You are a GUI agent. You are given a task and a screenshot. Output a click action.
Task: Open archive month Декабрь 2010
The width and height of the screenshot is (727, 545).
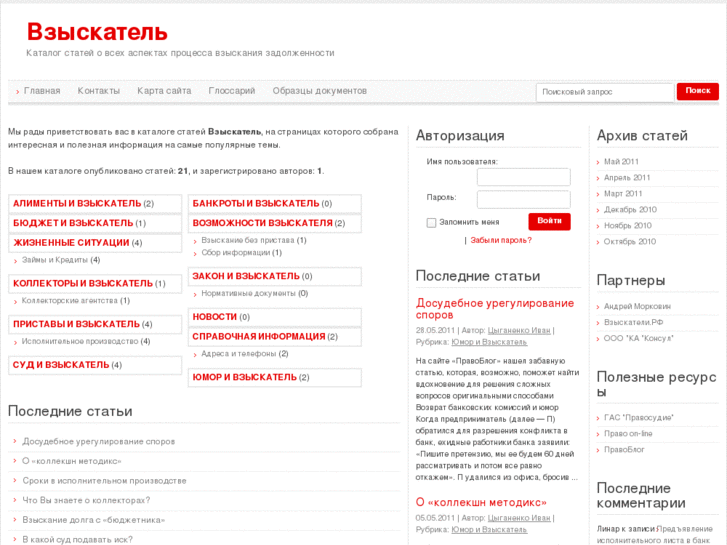pos(630,210)
